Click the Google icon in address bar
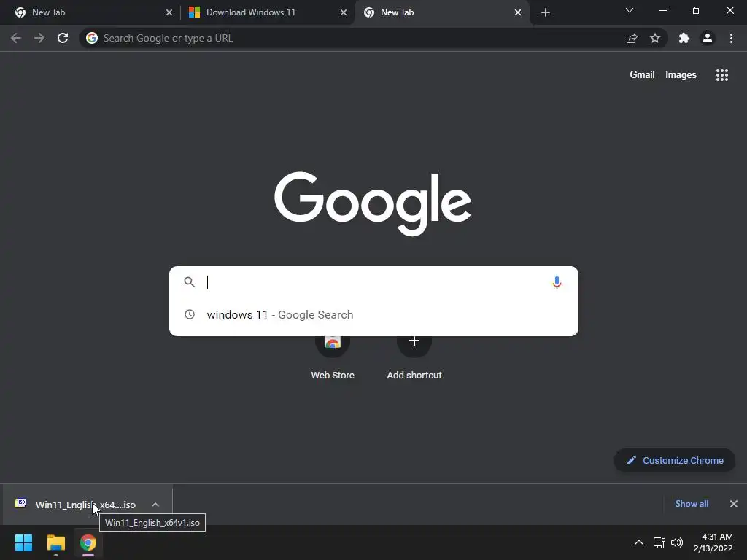This screenshot has width=747, height=560. point(92,38)
